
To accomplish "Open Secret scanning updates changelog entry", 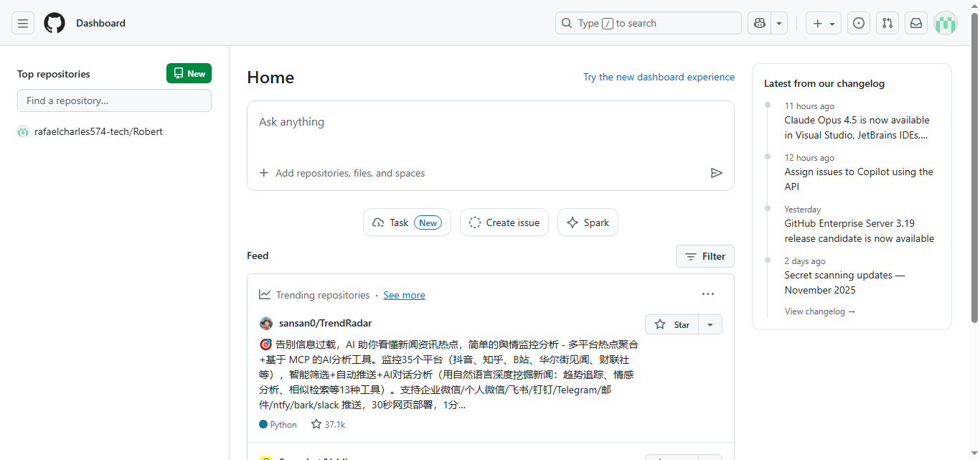I will 844,282.
